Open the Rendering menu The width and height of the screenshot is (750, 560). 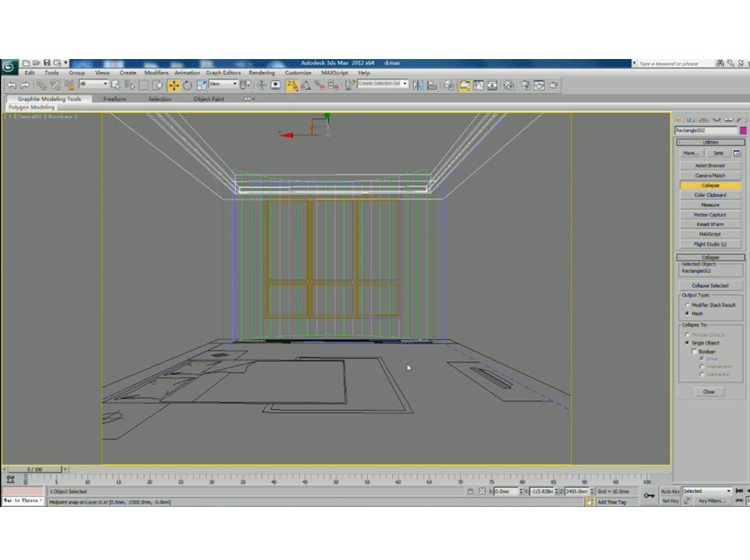click(x=262, y=73)
